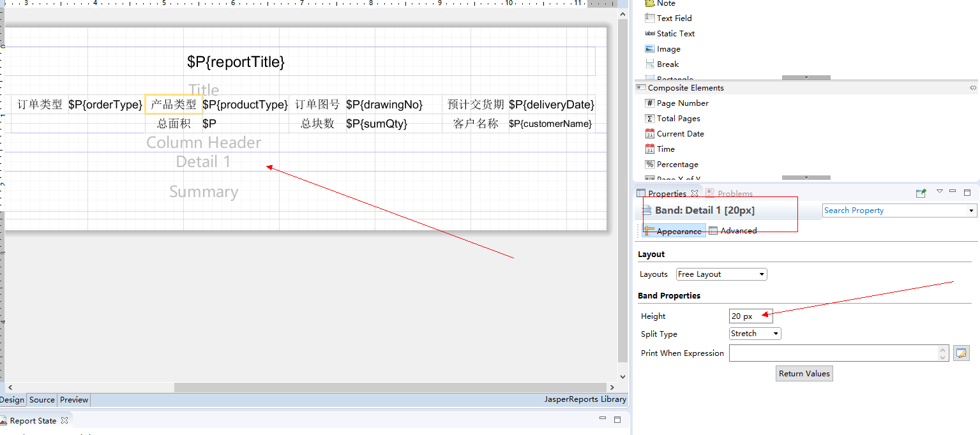Minimize the Report State view
Image resolution: width=980 pixels, height=435 pixels.
click(x=603, y=418)
